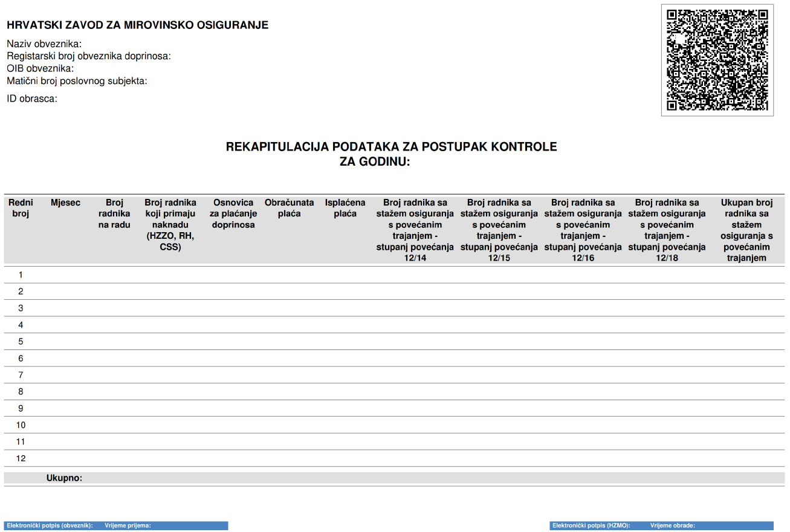Screen dimensions: 790x532
Task: Click the 'ID obrasca:' field
Action: (32, 99)
